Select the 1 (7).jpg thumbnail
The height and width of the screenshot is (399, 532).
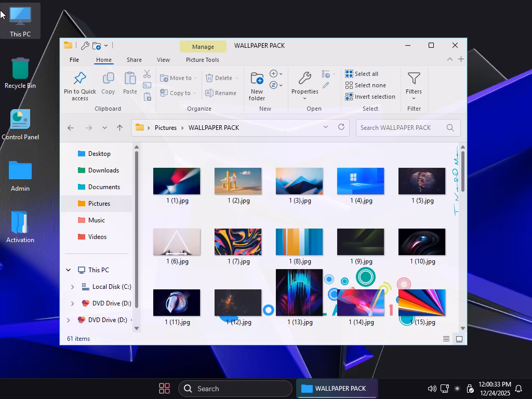pos(238,242)
